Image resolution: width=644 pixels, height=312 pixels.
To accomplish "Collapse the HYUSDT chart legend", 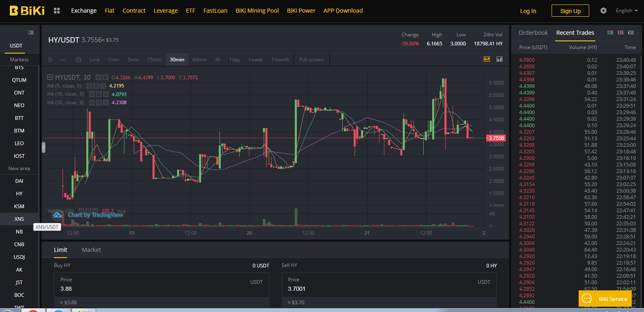I will [x=50, y=77].
